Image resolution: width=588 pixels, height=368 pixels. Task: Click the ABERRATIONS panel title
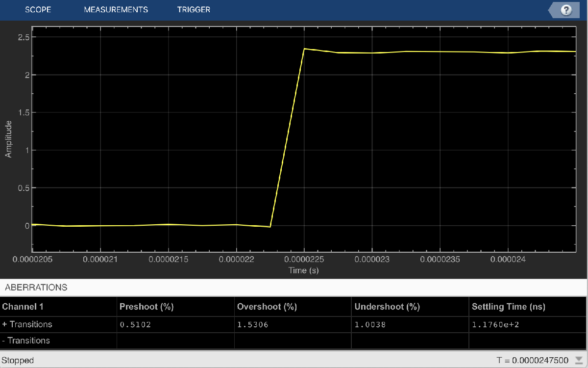pos(36,288)
